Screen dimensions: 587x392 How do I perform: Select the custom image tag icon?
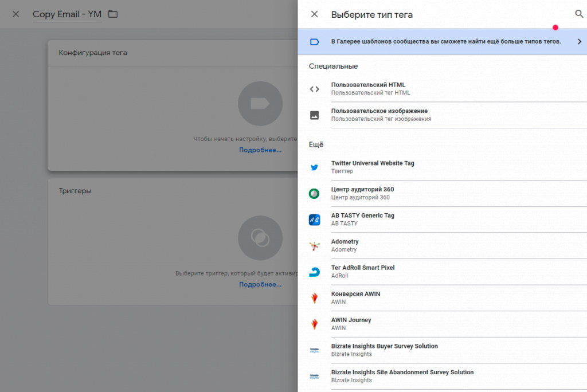point(315,115)
